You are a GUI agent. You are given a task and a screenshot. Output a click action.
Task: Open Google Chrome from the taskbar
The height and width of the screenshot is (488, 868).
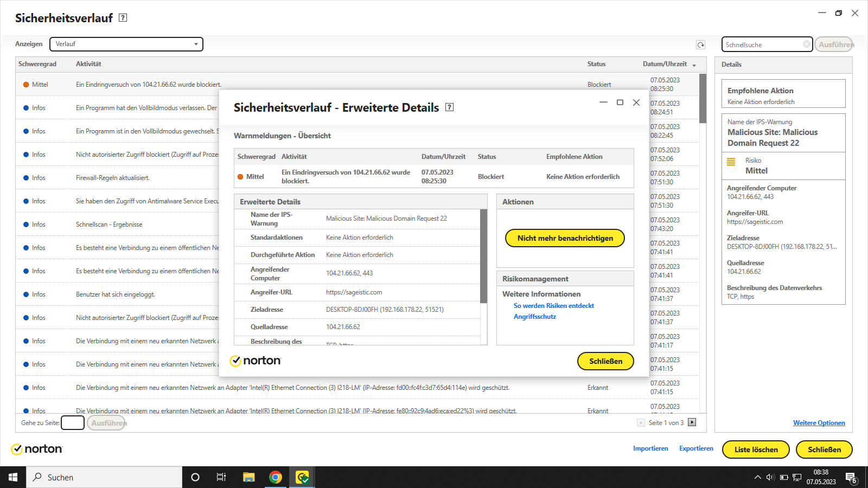pyautogui.click(x=276, y=477)
